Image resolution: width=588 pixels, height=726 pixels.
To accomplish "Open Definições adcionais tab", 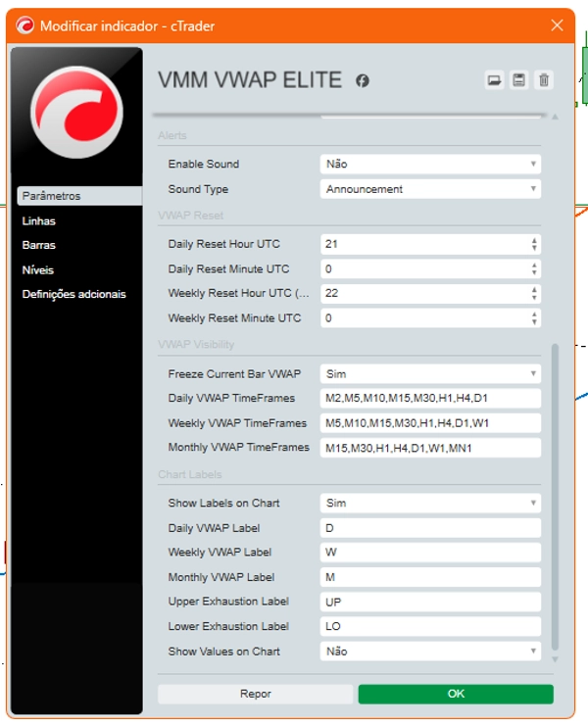I will point(74,294).
